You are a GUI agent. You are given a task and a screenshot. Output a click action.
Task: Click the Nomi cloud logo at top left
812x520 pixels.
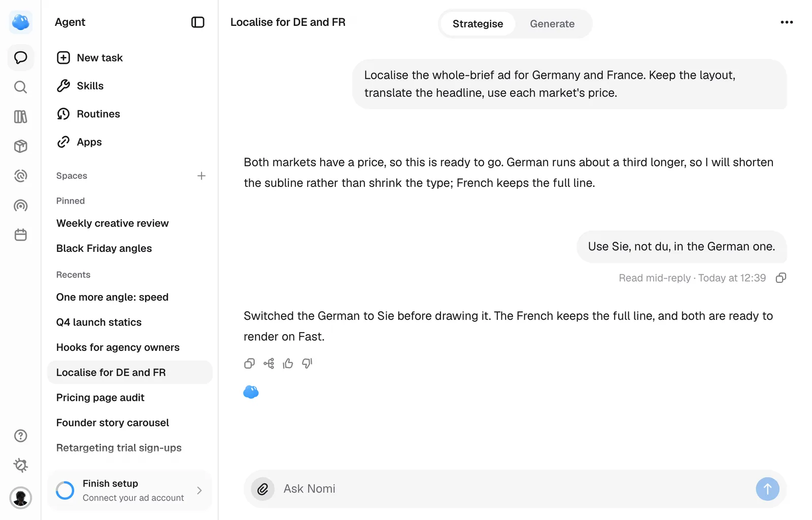click(21, 22)
